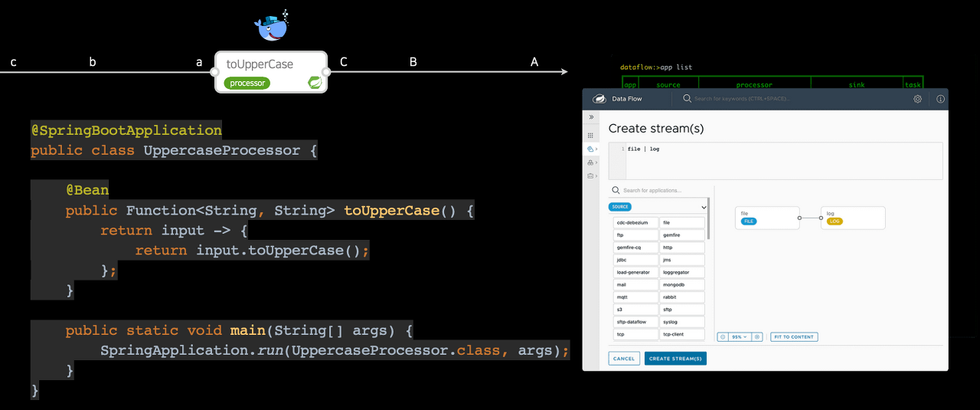Select the loggregator source app

pyautogui.click(x=682, y=272)
